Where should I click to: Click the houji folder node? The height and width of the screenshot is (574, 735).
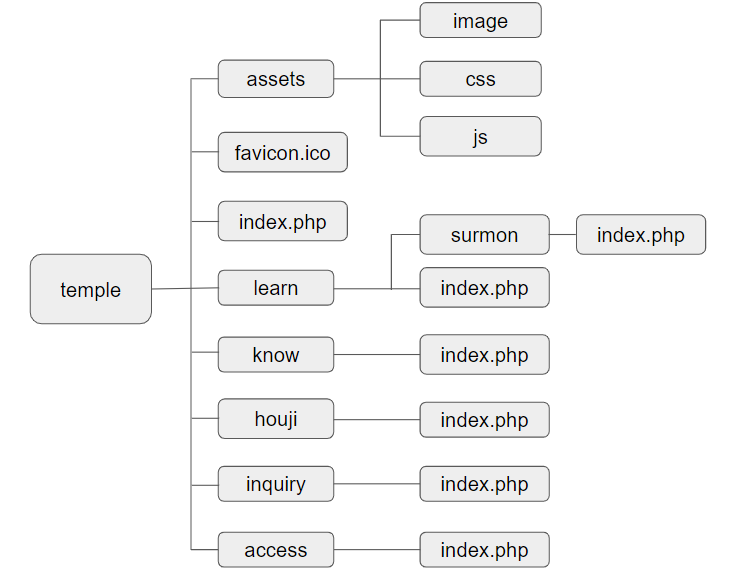(276, 418)
